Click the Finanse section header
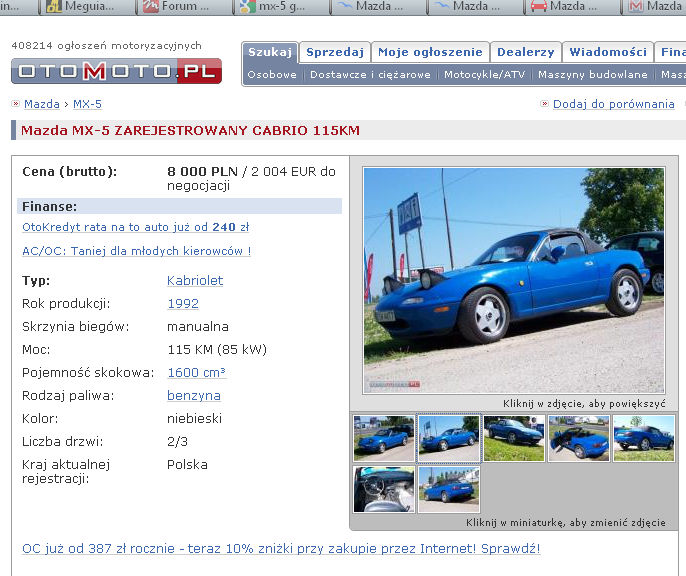The image size is (686, 576). 179,206
